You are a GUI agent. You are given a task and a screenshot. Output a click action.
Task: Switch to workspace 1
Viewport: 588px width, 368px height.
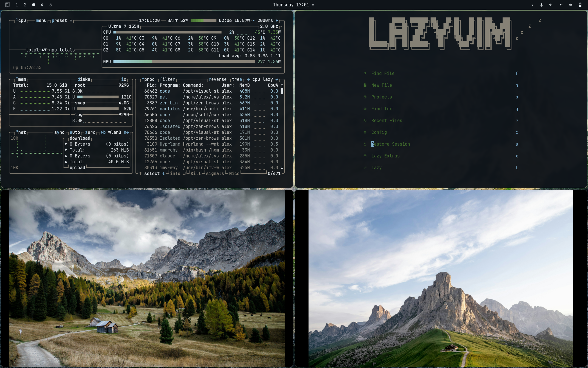pyautogui.click(x=17, y=5)
